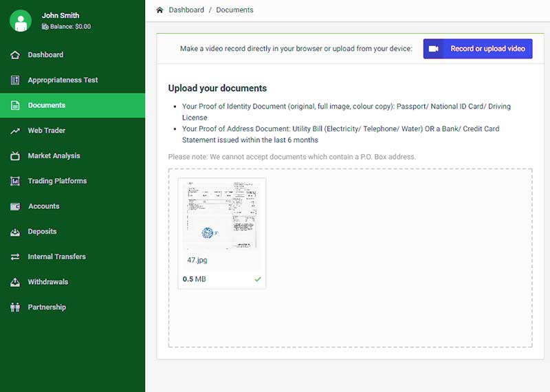This screenshot has width=550, height=392.
Task: Click the Trading Platforms bar chart icon
Action: [15, 182]
